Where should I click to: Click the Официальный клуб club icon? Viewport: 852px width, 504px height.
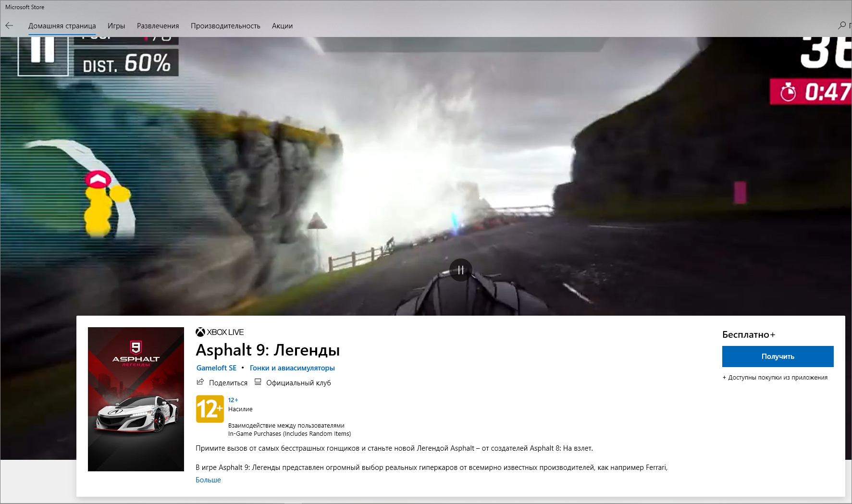pyautogui.click(x=258, y=382)
